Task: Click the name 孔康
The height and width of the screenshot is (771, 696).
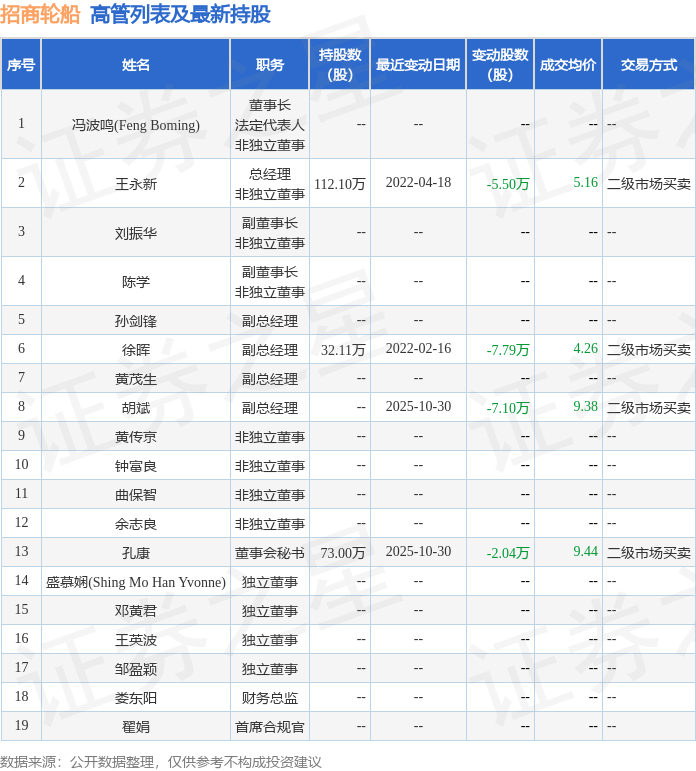Action: coord(136,553)
